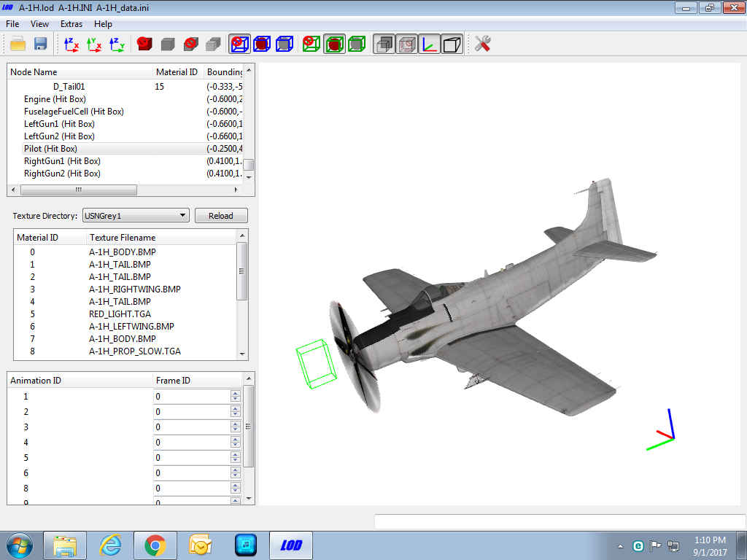
Task: Click the texture list vertical scrollbar thumb
Action: (x=242, y=271)
